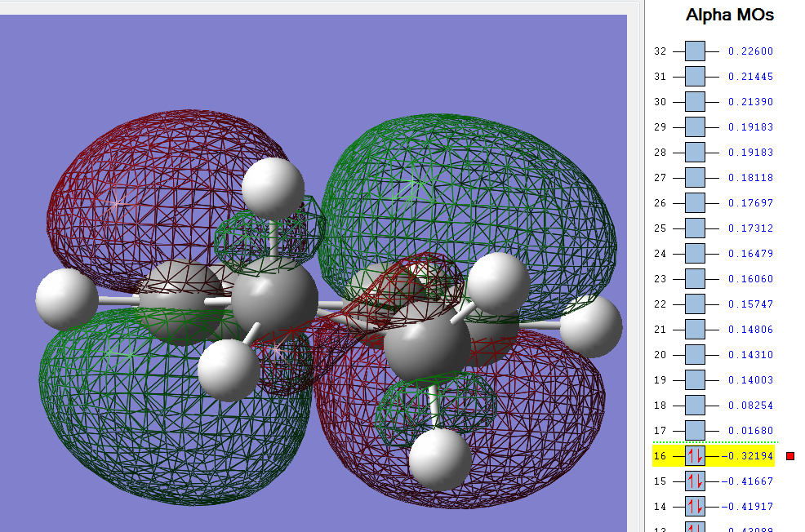Select the orbital box for MO 21
This screenshot has height=532, width=805.
click(695, 330)
